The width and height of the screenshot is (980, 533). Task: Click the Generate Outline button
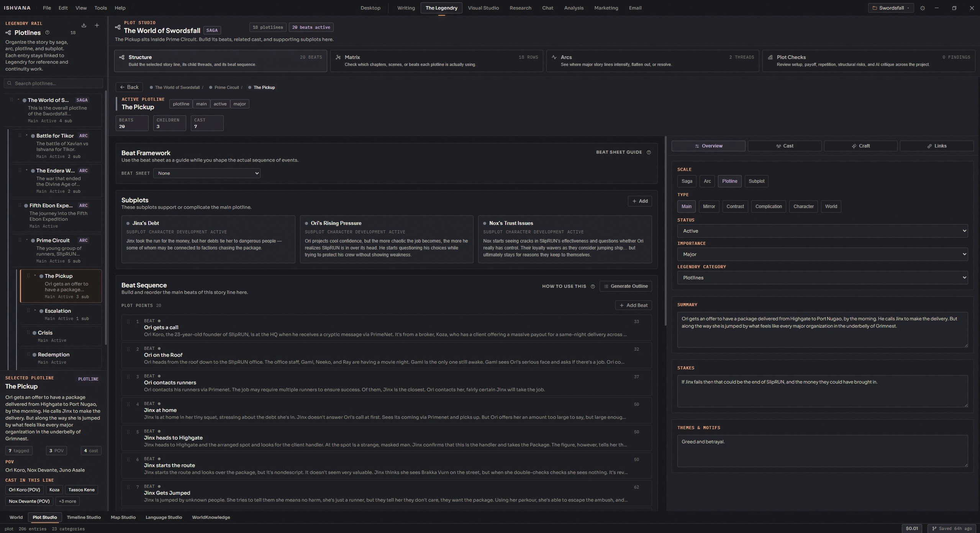click(x=625, y=286)
